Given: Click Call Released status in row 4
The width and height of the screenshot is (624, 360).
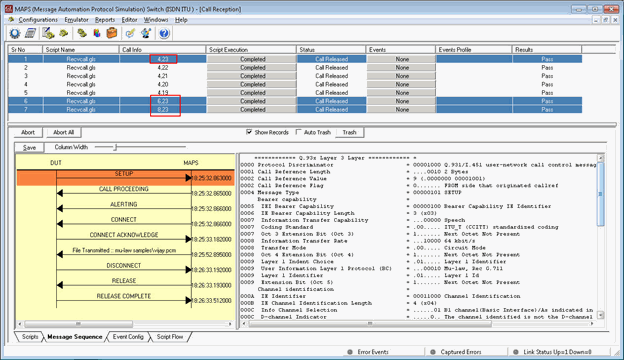Looking at the screenshot, I should click(331, 84).
